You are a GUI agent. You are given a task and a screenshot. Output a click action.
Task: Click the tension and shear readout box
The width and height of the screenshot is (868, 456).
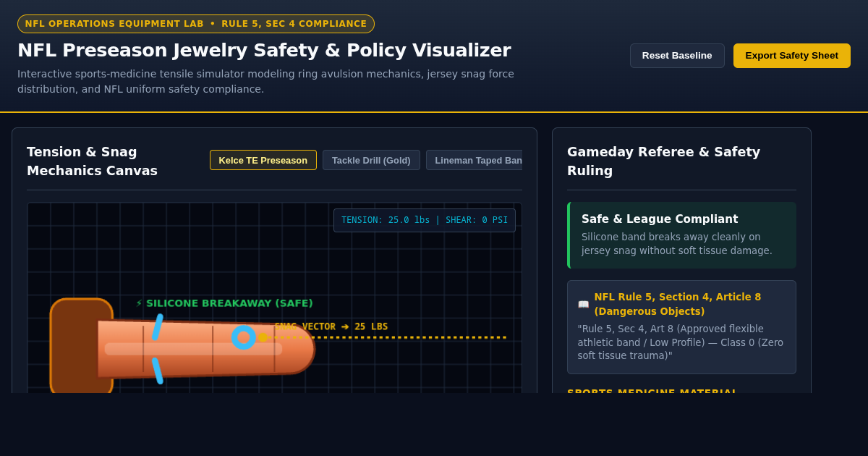click(425, 220)
